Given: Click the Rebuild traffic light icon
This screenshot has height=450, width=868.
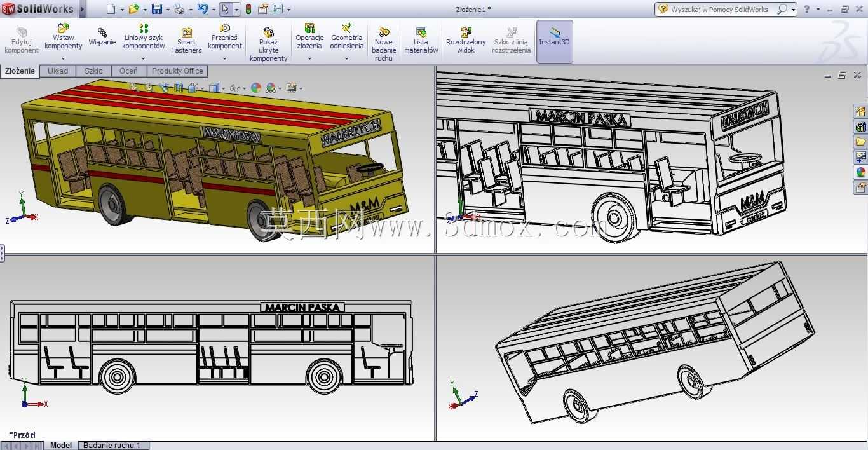Looking at the screenshot, I should [248, 9].
